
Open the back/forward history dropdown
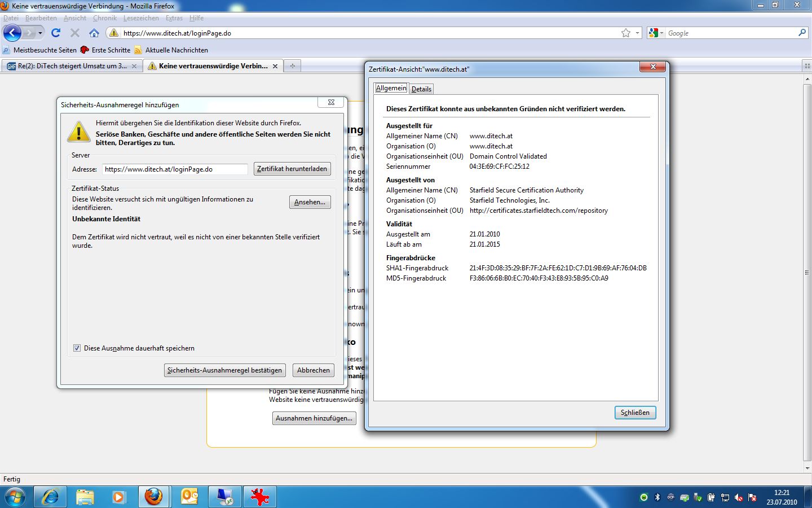pos(40,33)
